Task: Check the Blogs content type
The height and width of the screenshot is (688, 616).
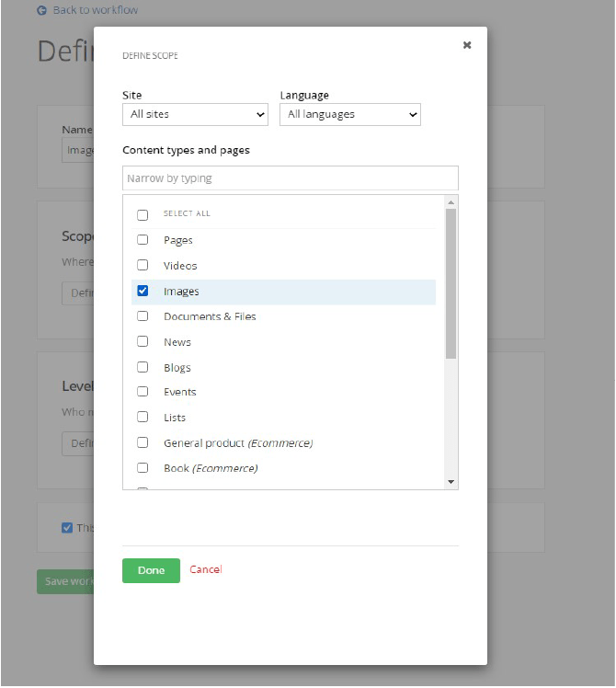Action: point(143,368)
